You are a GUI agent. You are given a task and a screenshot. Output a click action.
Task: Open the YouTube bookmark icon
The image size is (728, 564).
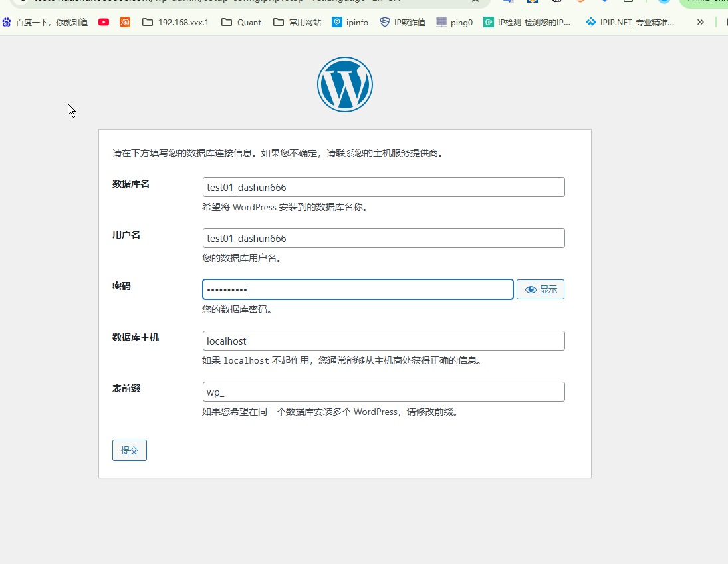104,23
